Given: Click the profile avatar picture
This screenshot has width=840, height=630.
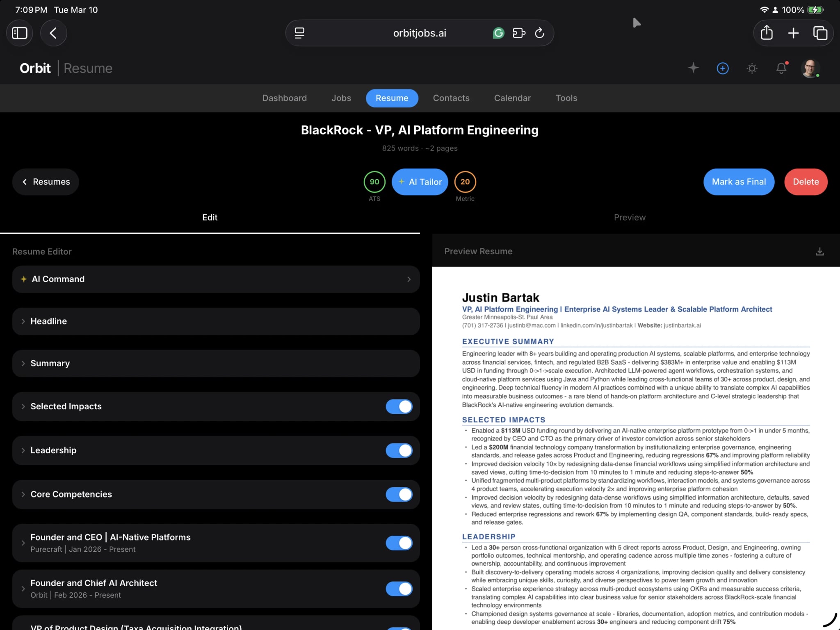Looking at the screenshot, I should [x=812, y=68].
